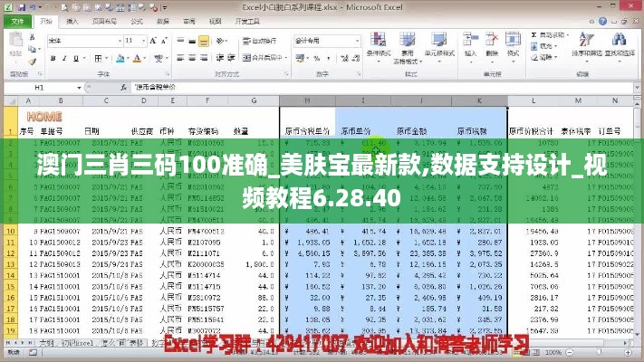Align text left
Viewport: 644px width, 362px height.
(x=180, y=58)
